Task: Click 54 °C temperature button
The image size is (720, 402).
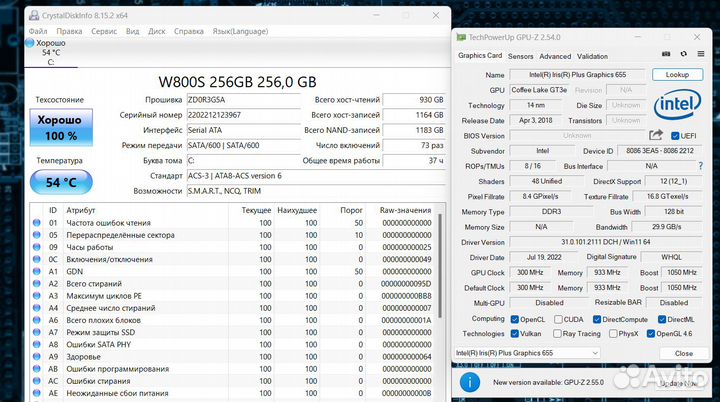Action: pyautogui.click(x=61, y=182)
